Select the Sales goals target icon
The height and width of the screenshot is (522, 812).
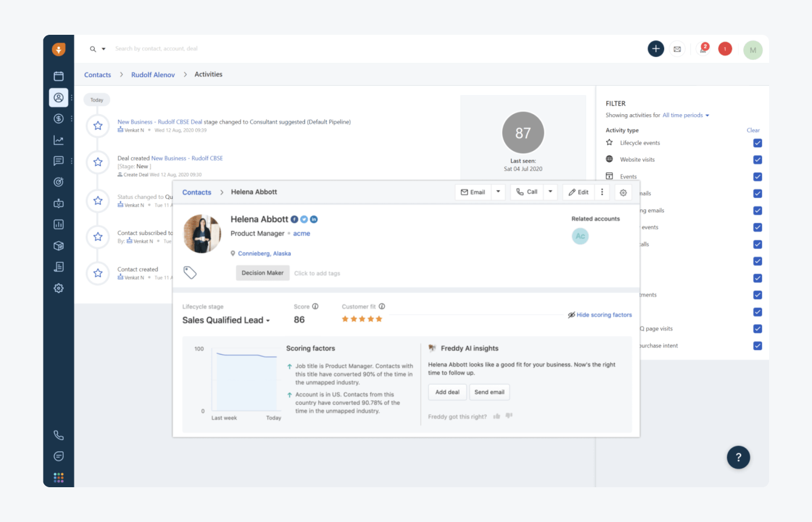[x=58, y=182]
